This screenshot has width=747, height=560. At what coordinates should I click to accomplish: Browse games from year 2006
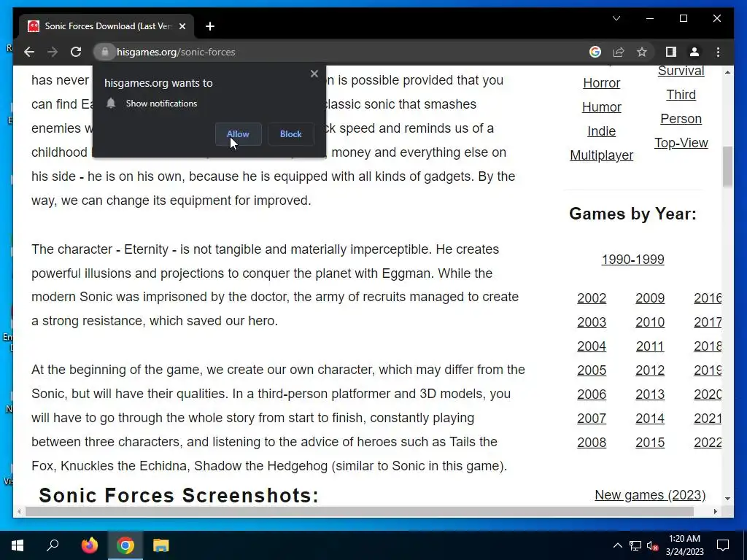[592, 394]
